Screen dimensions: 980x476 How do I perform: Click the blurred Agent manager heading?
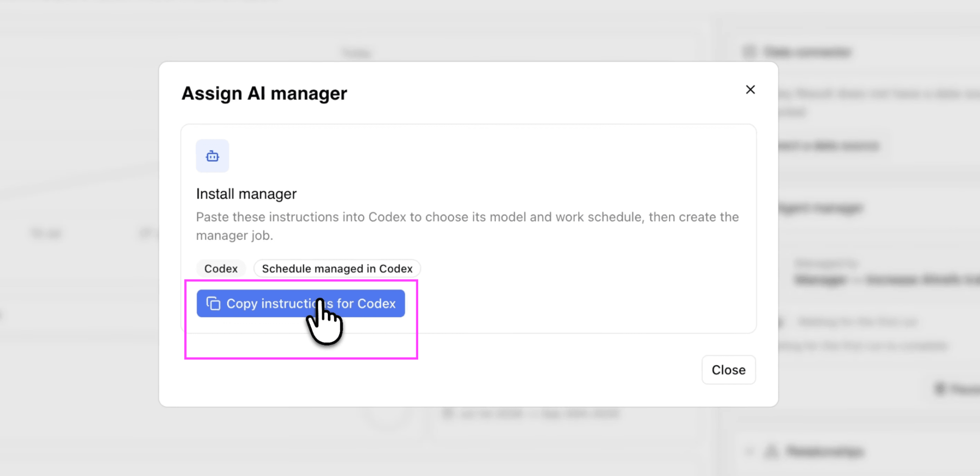tap(821, 208)
